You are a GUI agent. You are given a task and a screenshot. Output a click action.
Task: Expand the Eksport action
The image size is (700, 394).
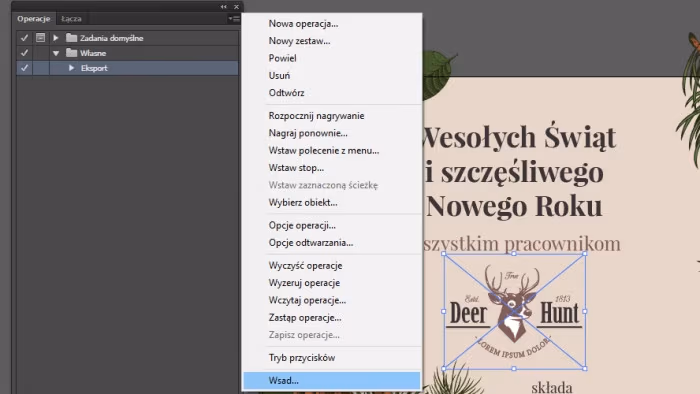click(x=71, y=68)
